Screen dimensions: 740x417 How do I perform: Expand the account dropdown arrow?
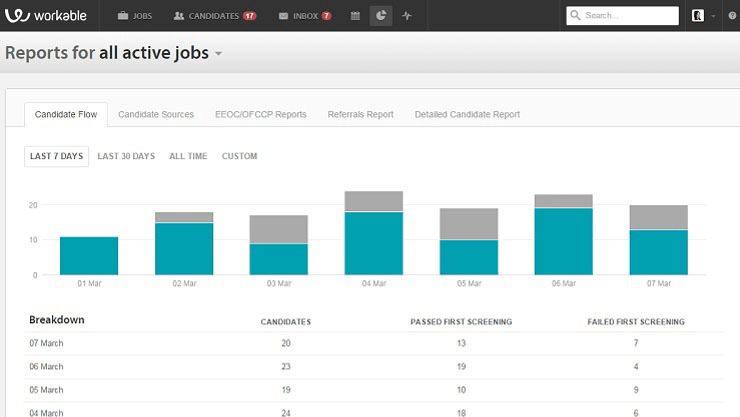(x=713, y=16)
